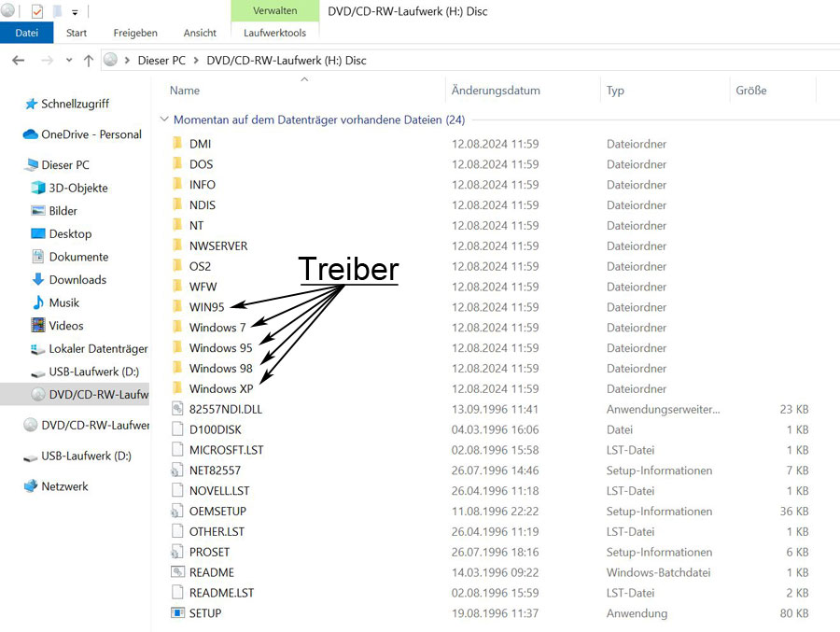Open the 3D-Objekte sidebar icon
840x632 pixels.
[38, 188]
